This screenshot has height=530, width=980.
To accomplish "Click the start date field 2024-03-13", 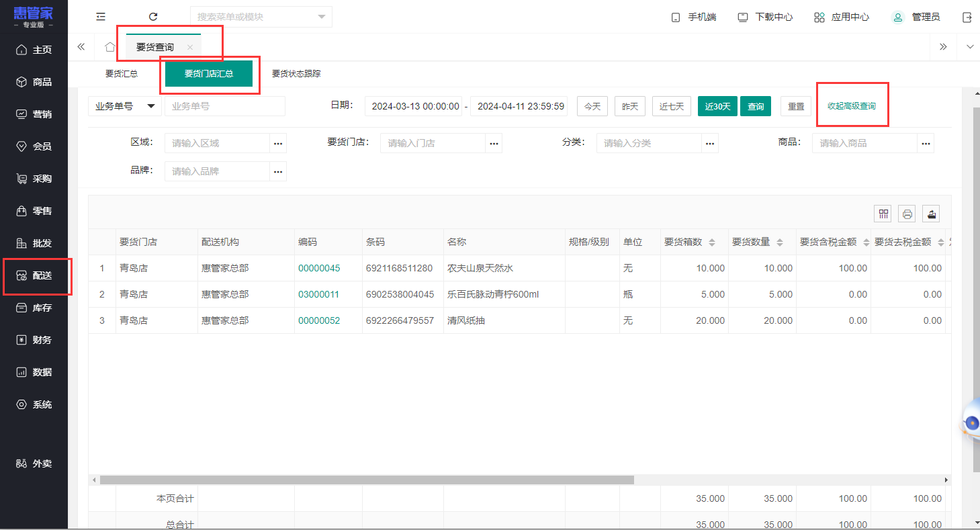I will 414,106.
